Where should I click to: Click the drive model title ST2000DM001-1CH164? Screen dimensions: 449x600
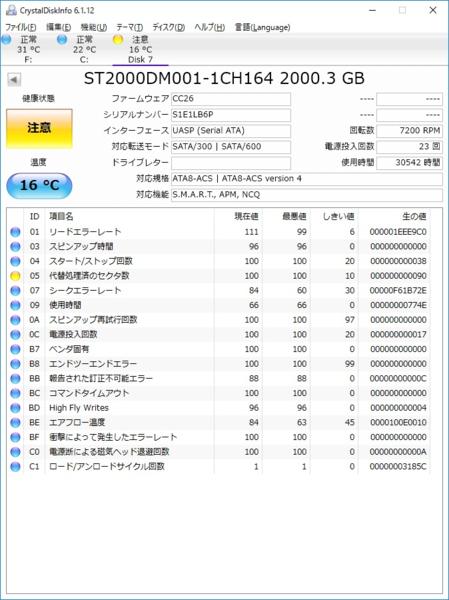pos(178,79)
